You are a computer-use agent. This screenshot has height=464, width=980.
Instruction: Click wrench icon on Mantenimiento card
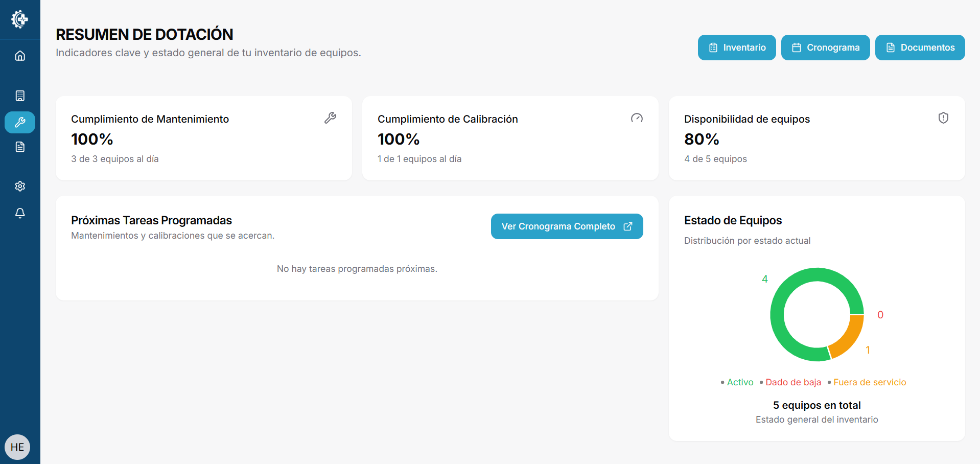(x=330, y=118)
